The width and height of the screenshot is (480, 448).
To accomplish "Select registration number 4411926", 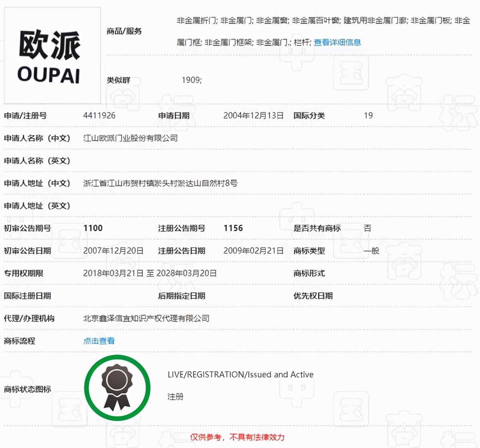I will click(x=99, y=116).
